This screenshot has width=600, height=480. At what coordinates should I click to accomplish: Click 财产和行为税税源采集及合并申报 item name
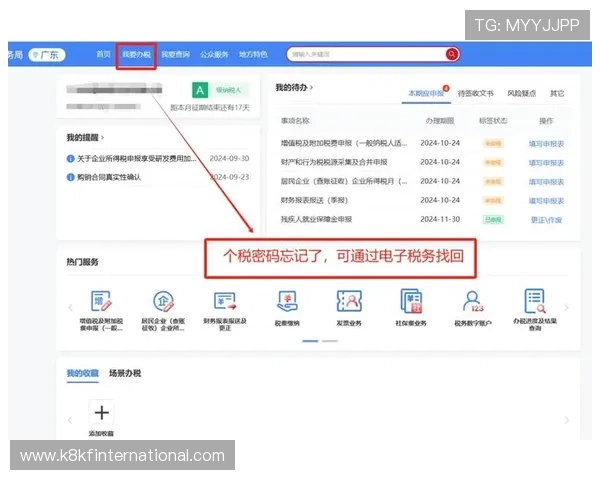[x=334, y=162]
